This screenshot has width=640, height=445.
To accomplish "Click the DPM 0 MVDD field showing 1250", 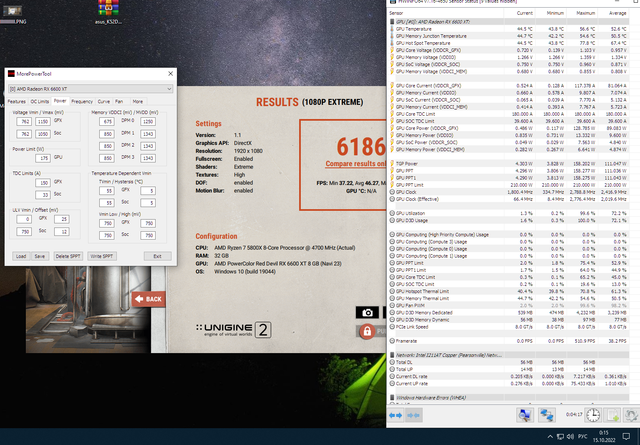I will pyautogui.click(x=148, y=121).
